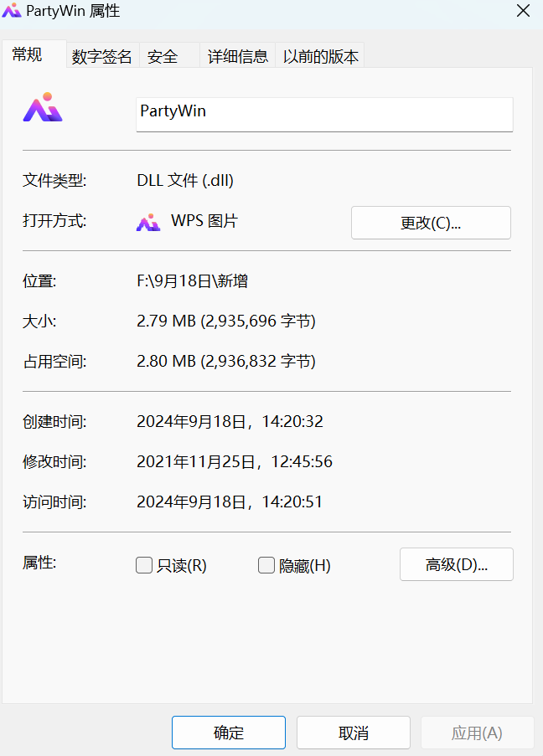Screen dimensions: 543x756
Task: Click the PartyWin 属性 window title
Action: pyautogui.click(x=73, y=11)
